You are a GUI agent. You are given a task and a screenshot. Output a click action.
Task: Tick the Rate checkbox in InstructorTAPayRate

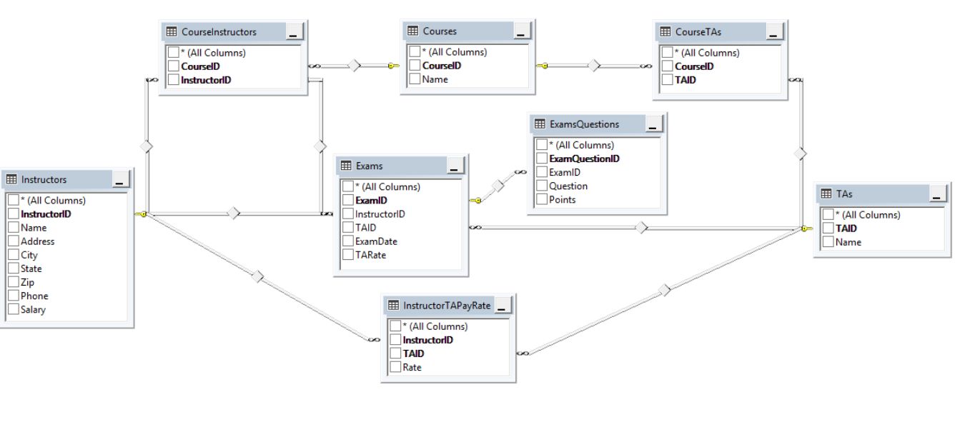point(395,368)
